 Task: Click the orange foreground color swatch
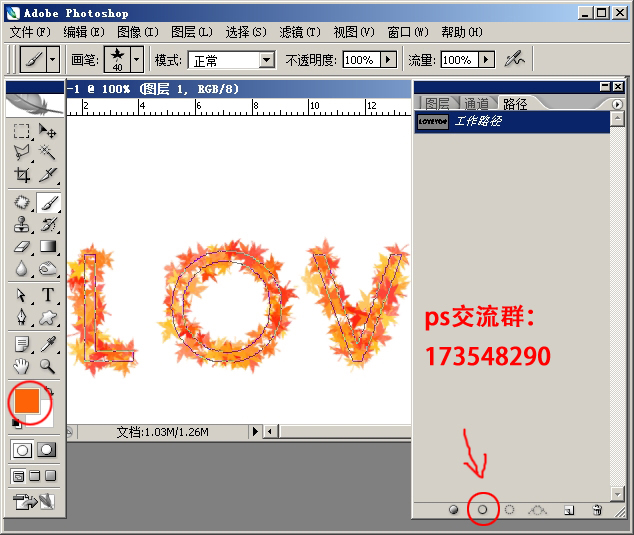point(27,401)
